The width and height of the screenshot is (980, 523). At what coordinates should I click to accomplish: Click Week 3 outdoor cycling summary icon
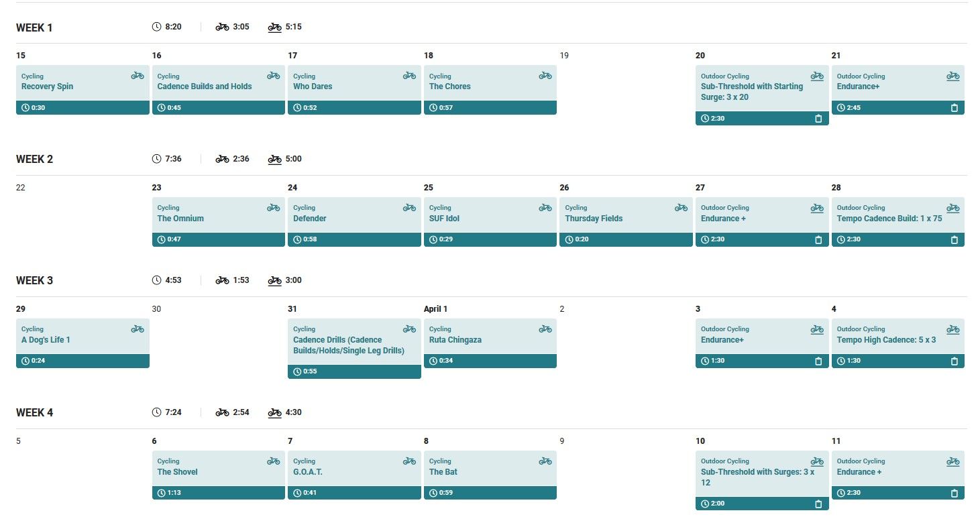274,280
